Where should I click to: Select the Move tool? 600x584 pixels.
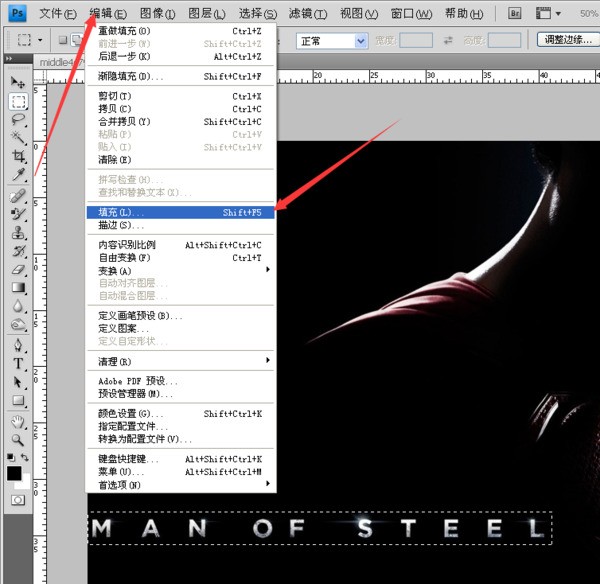[18, 82]
